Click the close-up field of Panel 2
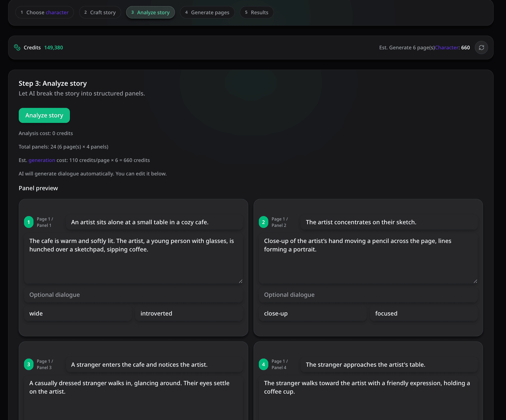The width and height of the screenshot is (506, 420). point(312,313)
